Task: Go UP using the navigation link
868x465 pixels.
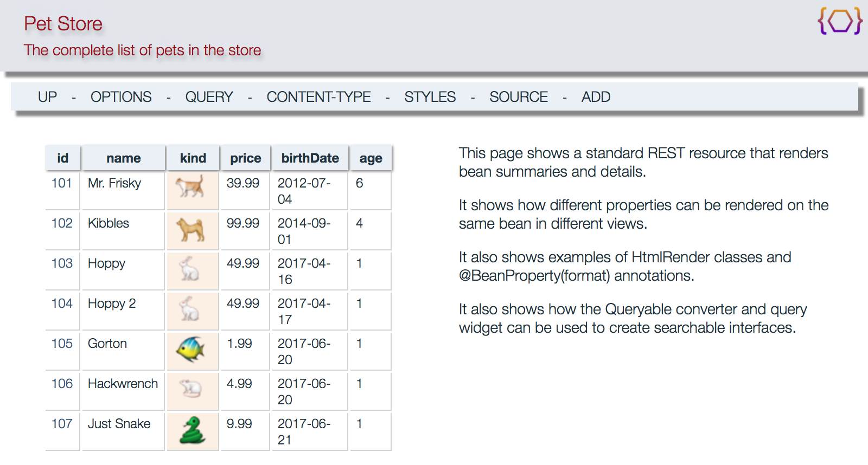Action: tap(47, 97)
